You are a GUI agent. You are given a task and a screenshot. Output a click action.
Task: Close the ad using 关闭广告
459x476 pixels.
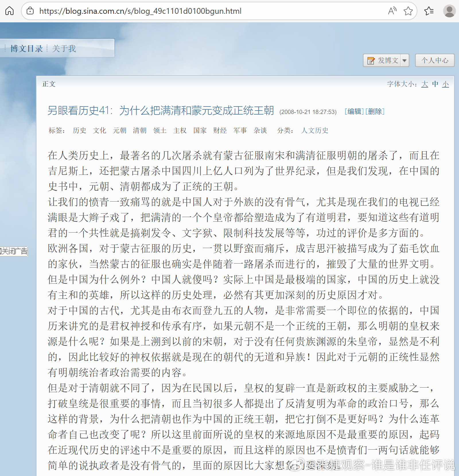pos(14,252)
